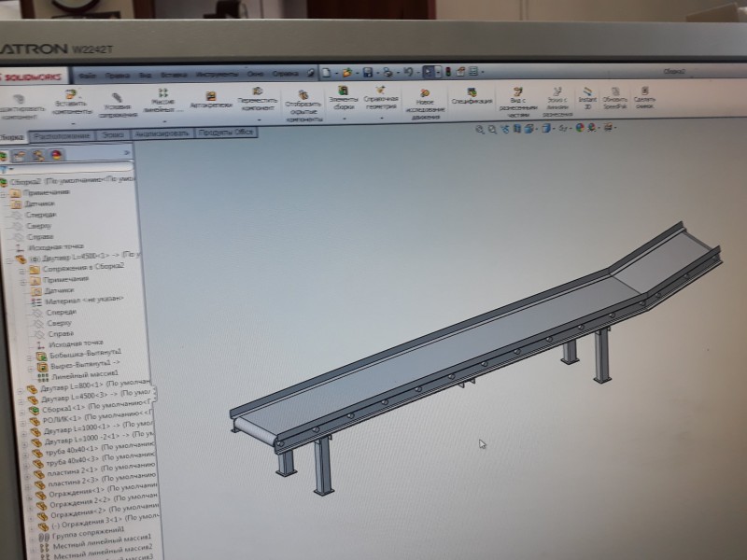Click the Обновить SpeedPak tool
Screen dimensions: 747x560
pyautogui.click(x=615, y=98)
